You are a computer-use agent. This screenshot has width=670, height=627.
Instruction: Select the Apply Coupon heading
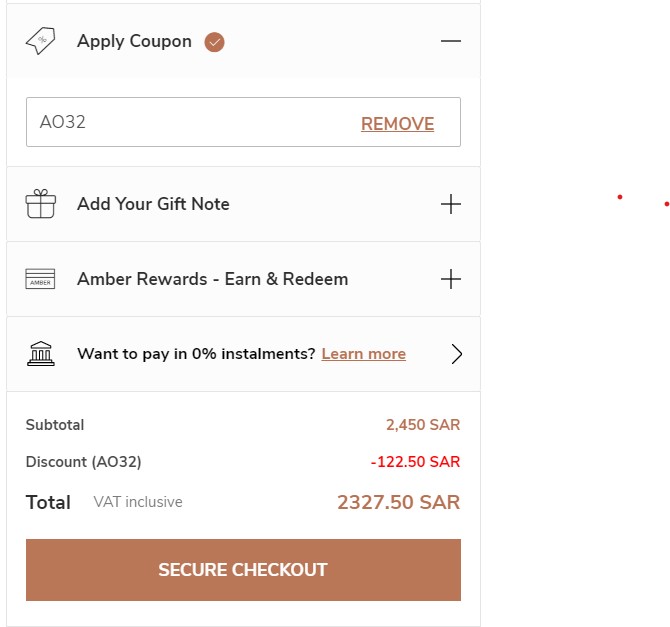(x=134, y=41)
